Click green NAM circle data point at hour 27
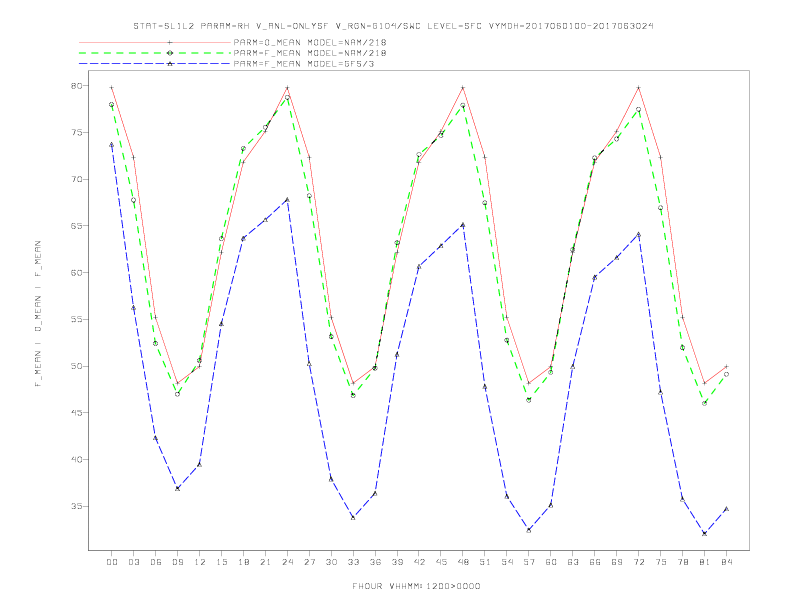 309,196
